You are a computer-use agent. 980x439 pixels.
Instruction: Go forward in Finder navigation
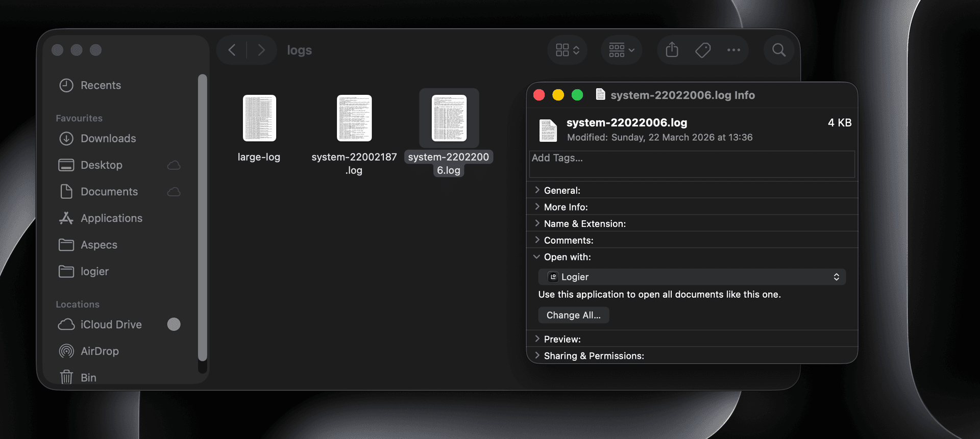point(261,50)
